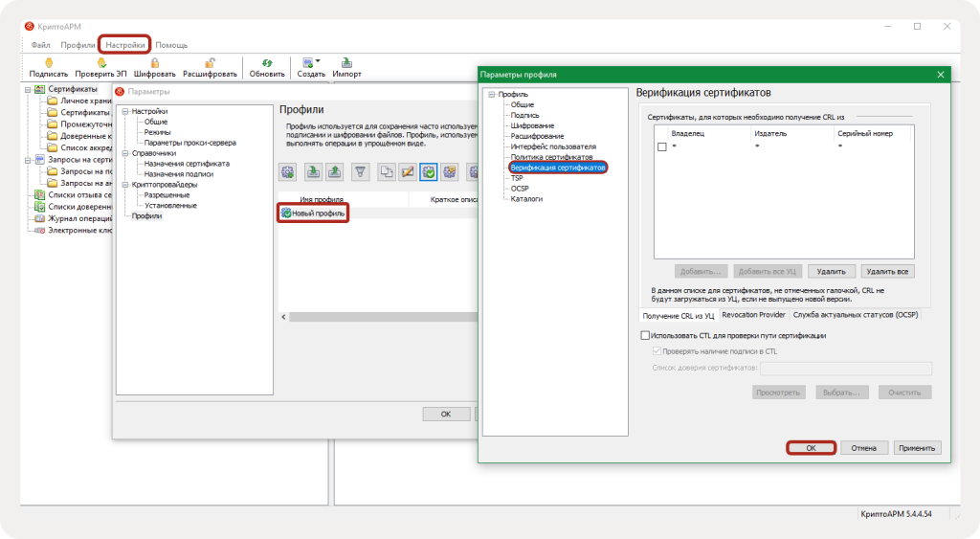Click the Подписать toolbar icon
Viewport: 980px width, 539px height.
click(x=49, y=62)
